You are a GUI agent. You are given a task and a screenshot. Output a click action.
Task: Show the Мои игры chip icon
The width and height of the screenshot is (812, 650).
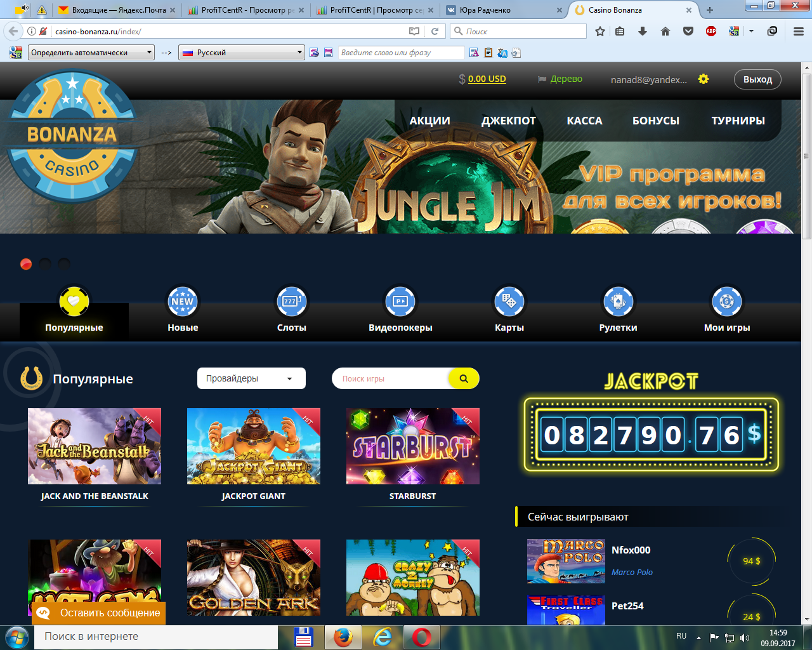tap(727, 301)
